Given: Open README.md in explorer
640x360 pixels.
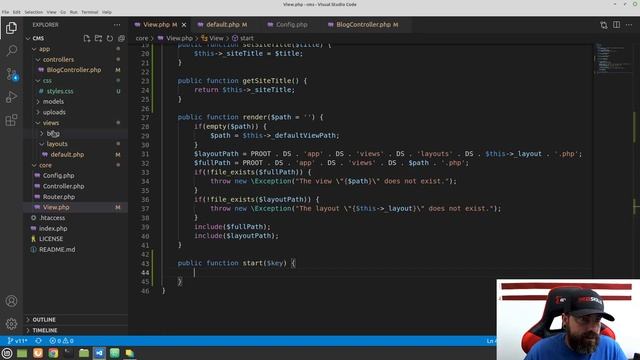Looking at the screenshot, I should click(x=57, y=249).
